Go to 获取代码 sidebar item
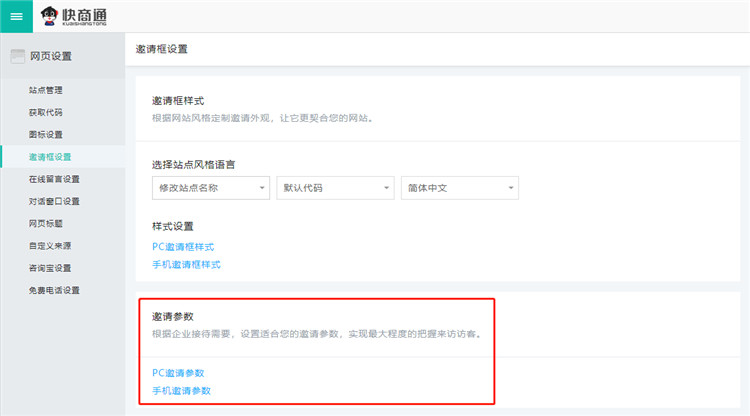The width and height of the screenshot is (750, 416). click(x=46, y=112)
